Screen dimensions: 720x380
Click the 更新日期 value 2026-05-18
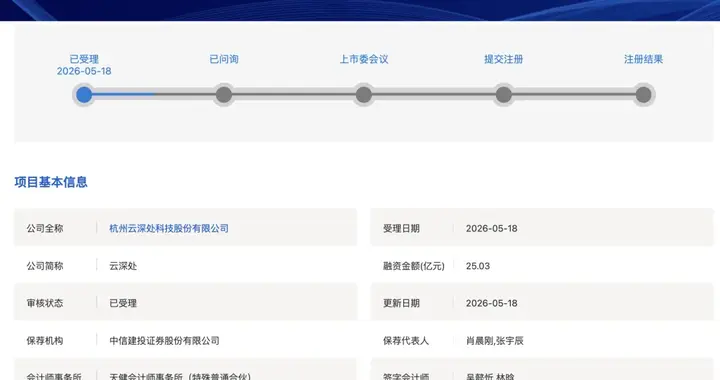(x=492, y=303)
